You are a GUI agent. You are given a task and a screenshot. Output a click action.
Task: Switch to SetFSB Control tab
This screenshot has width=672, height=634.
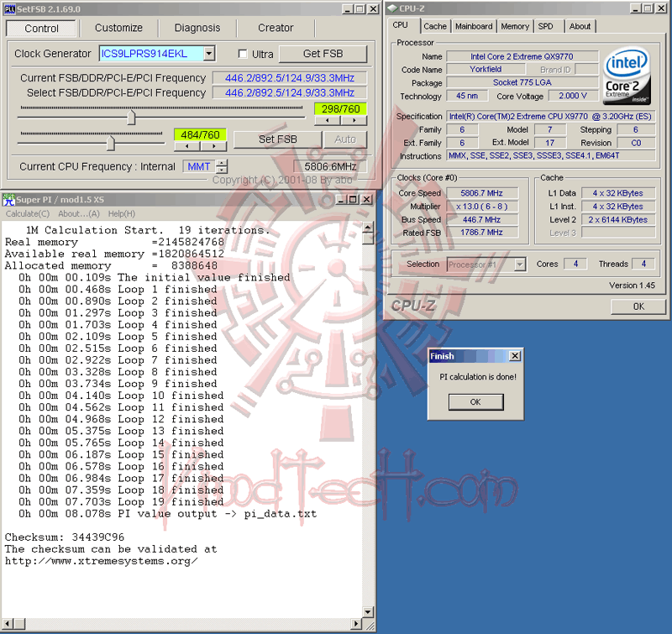click(x=41, y=29)
